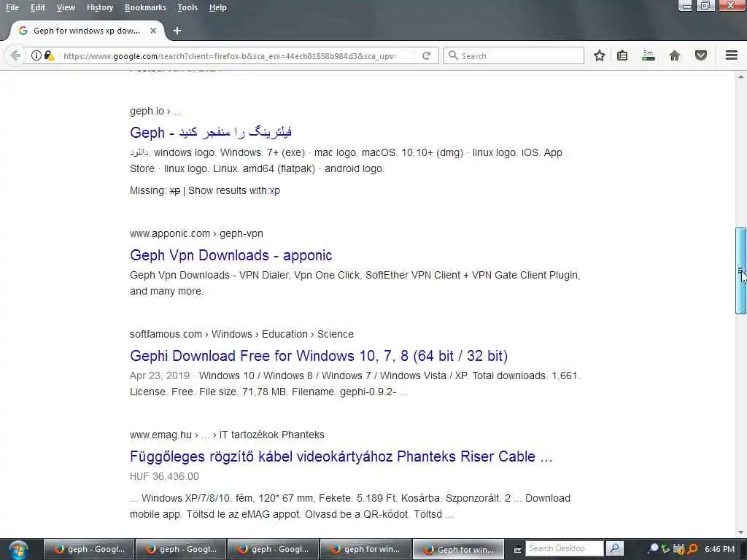Go back with the back arrow button
747x560 pixels.
point(15,55)
